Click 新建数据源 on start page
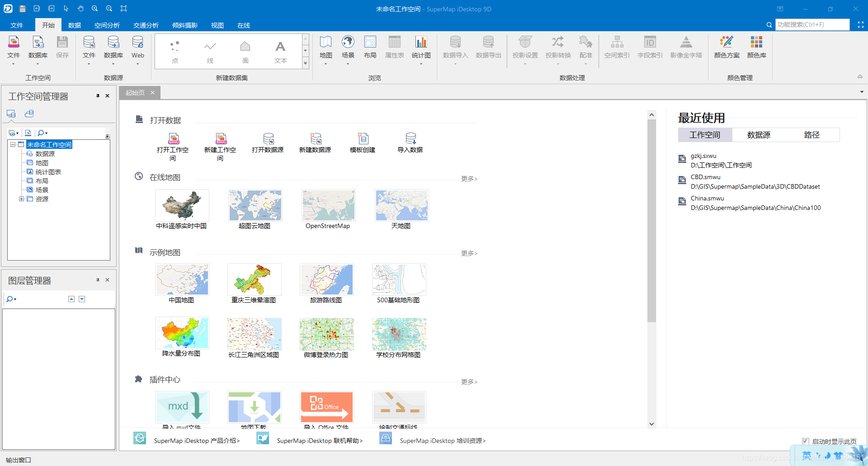Viewport: 868px width, 466px height. point(315,143)
